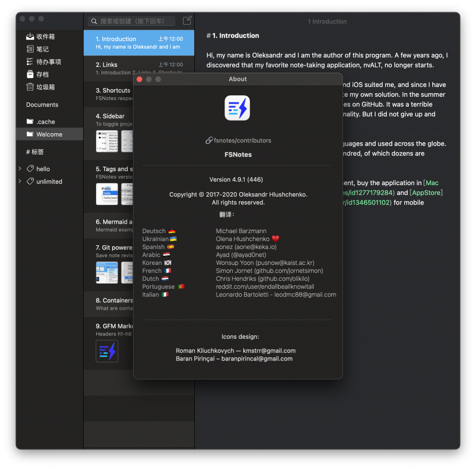Click the # 1. Introduction heading in editor
The height and width of the screenshot is (469, 476).
coord(233,35)
